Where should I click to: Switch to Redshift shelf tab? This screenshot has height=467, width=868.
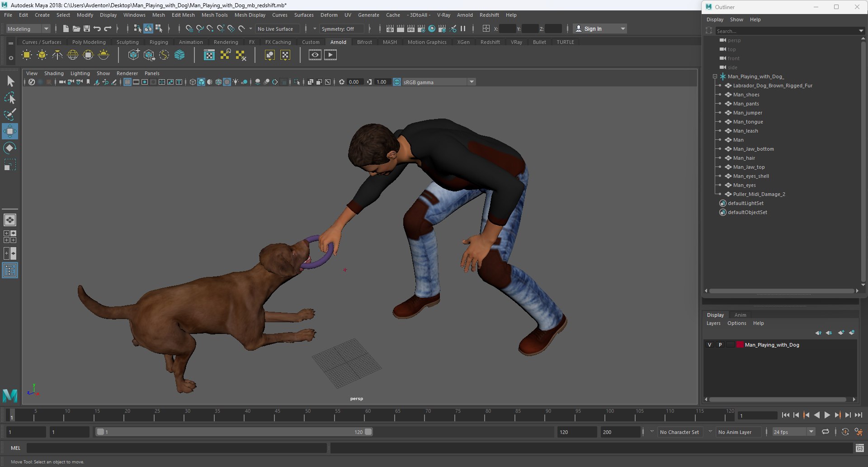click(x=490, y=42)
